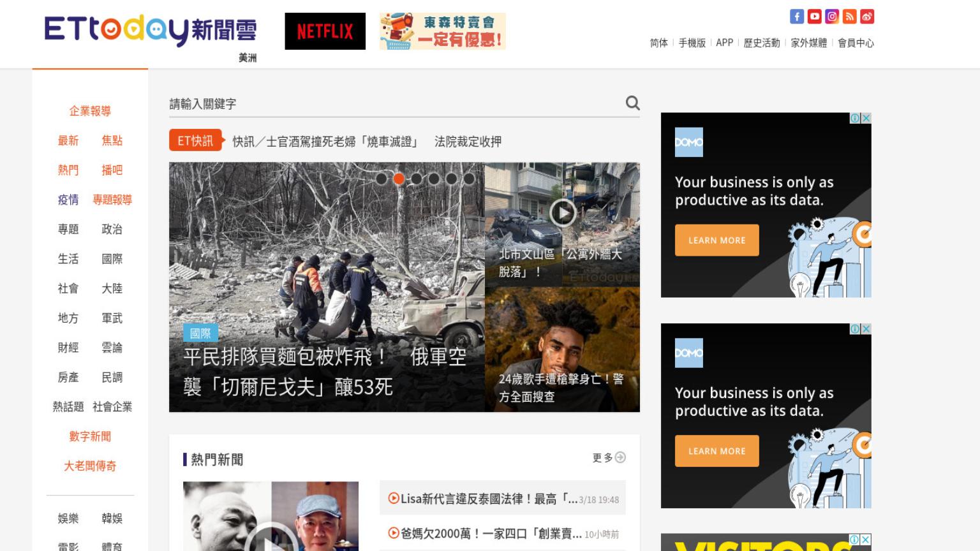This screenshot has height=551, width=980.
Task: Open ETtoday Weibo icon
Action: 867,17
